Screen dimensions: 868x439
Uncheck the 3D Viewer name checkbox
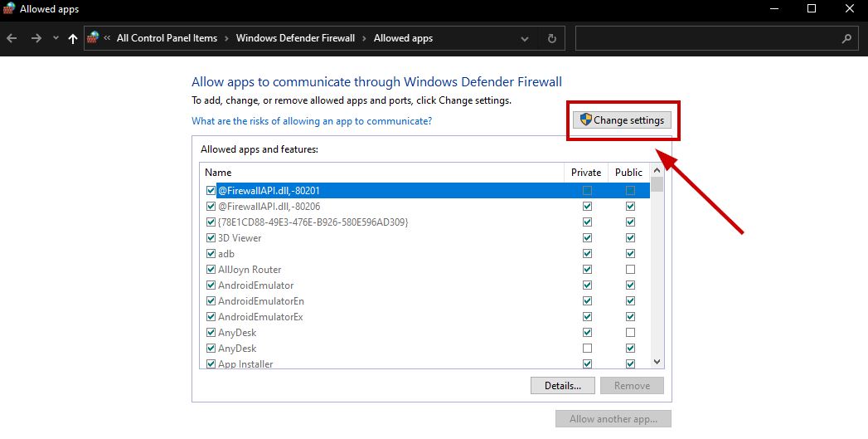tap(211, 238)
